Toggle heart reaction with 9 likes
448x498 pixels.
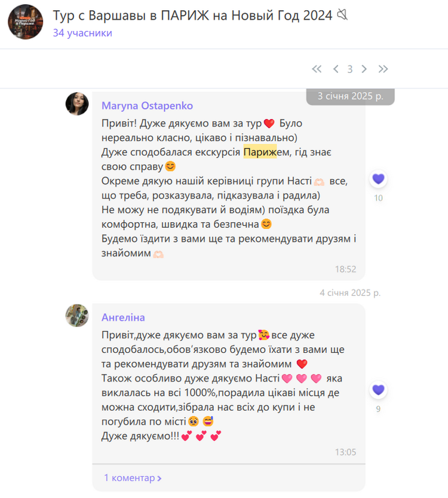(378, 390)
